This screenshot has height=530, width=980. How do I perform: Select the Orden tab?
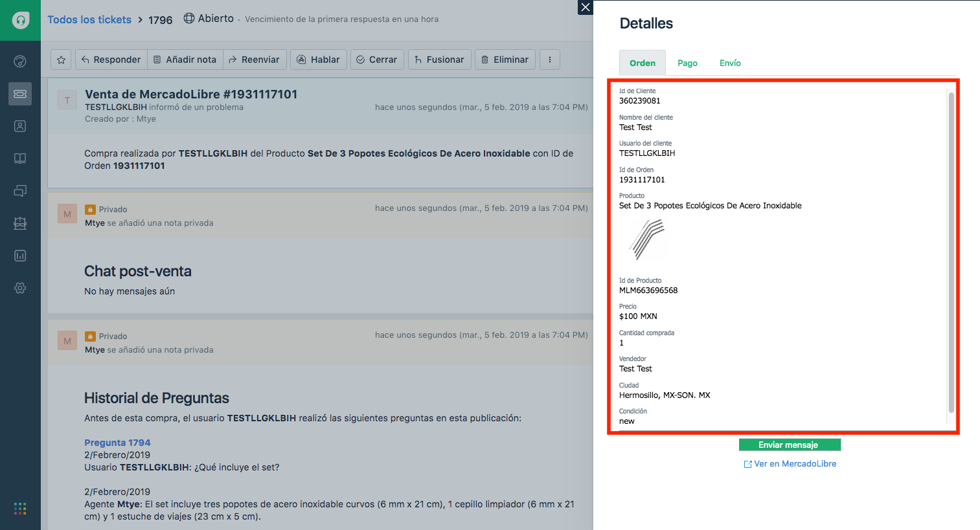click(x=643, y=63)
